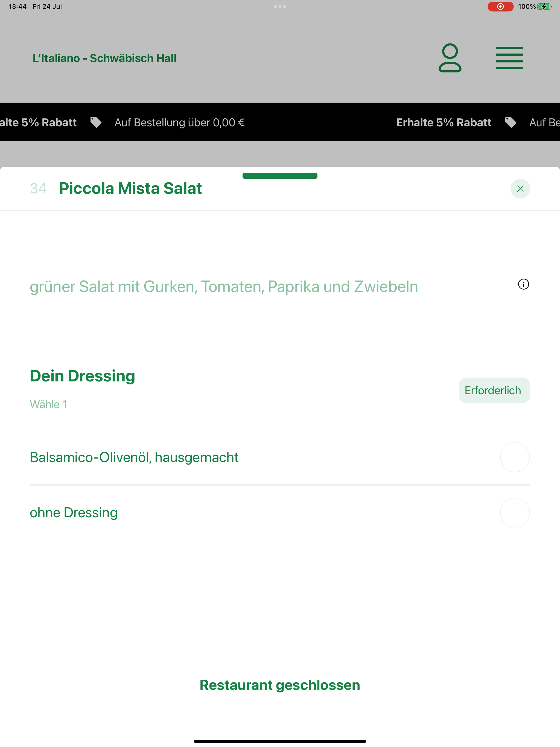This screenshot has height=747, width=560.
Task: Tap the right discount tag icon in banner
Action: [510, 122]
